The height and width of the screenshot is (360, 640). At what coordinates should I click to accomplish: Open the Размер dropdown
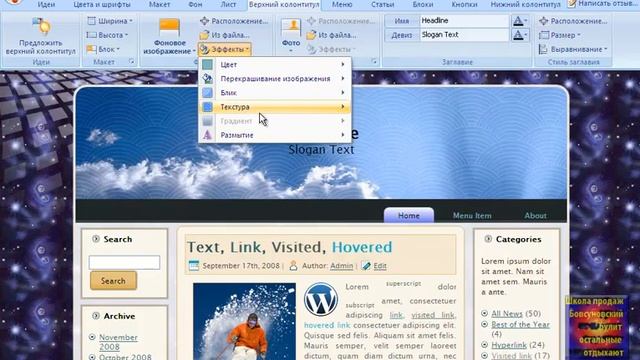click(560, 35)
